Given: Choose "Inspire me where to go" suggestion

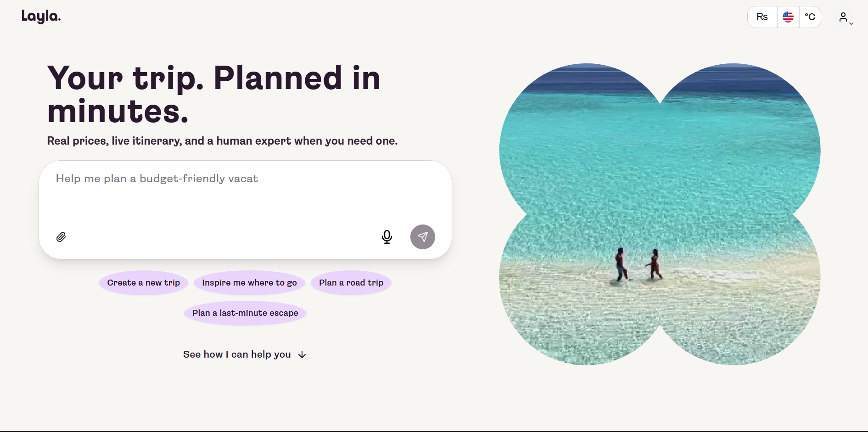Looking at the screenshot, I should [x=249, y=283].
